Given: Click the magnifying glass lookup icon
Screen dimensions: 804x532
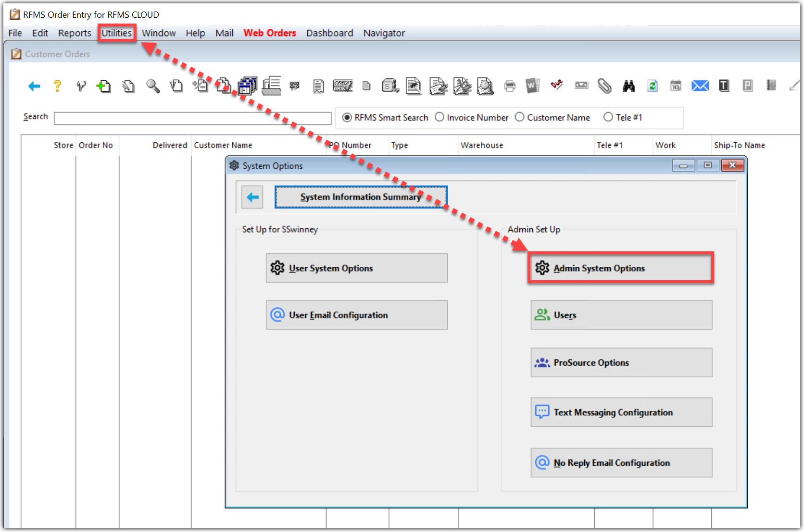Looking at the screenshot, I should (x=153, y=86).
